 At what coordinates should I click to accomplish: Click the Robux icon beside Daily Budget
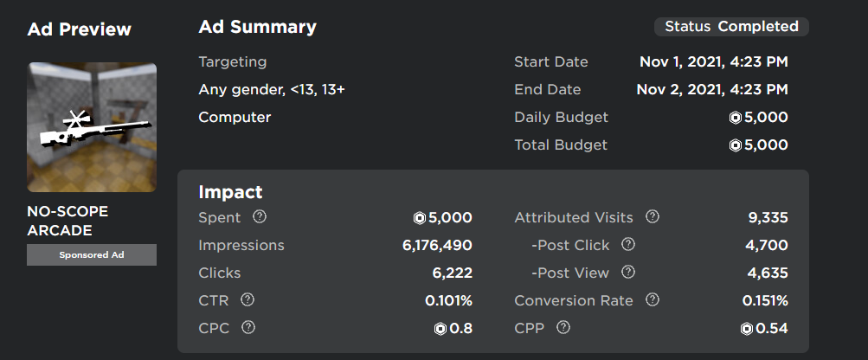[x=735, y=118]
